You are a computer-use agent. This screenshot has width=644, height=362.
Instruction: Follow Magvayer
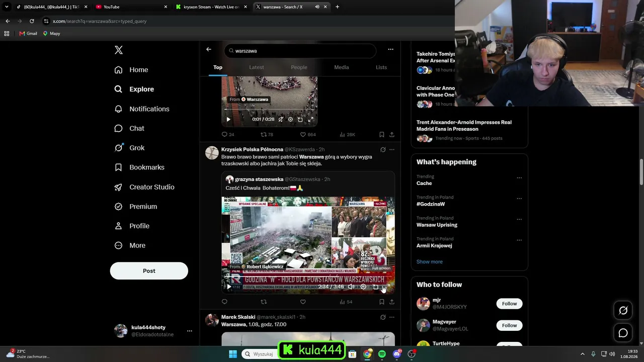pyautogui.click(x=509, y=325)
